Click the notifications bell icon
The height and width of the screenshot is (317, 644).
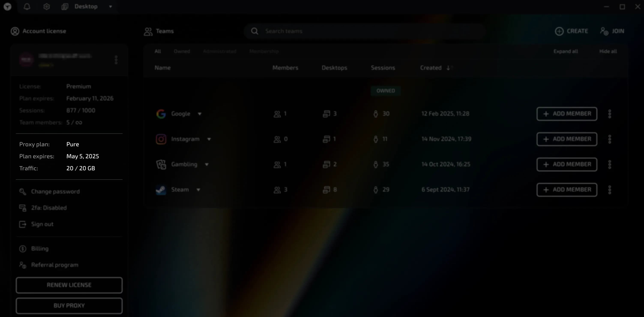pos(27,7)
